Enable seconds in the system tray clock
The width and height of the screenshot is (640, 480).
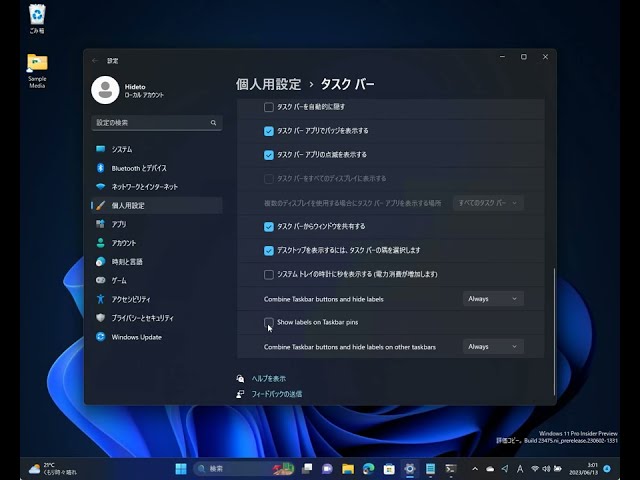pos(269,274)
